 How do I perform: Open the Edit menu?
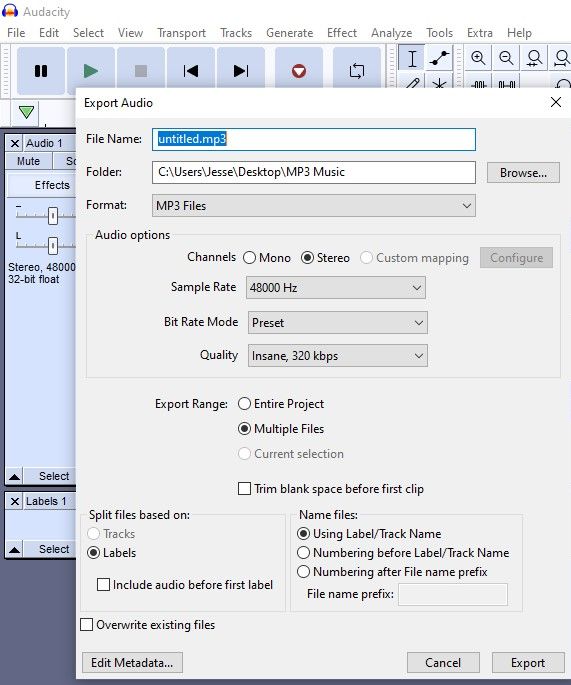[49, 33]
